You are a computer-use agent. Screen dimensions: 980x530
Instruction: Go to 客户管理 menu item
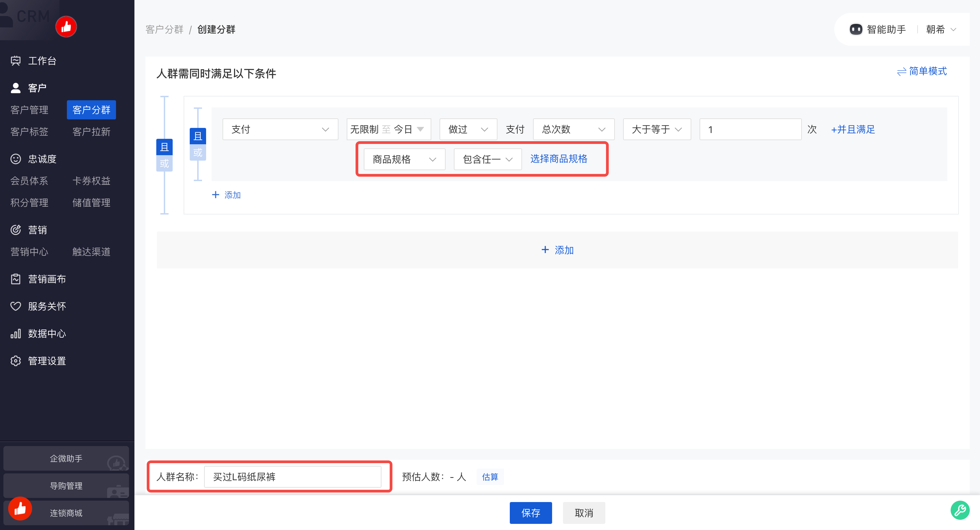[29, 110]
